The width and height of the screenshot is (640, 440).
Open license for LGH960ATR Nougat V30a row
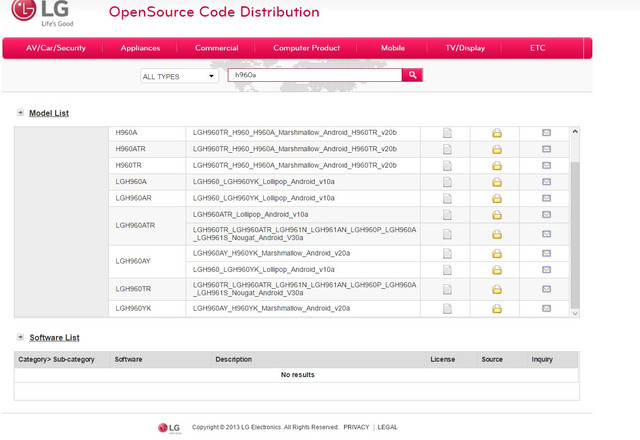point(447,234)
